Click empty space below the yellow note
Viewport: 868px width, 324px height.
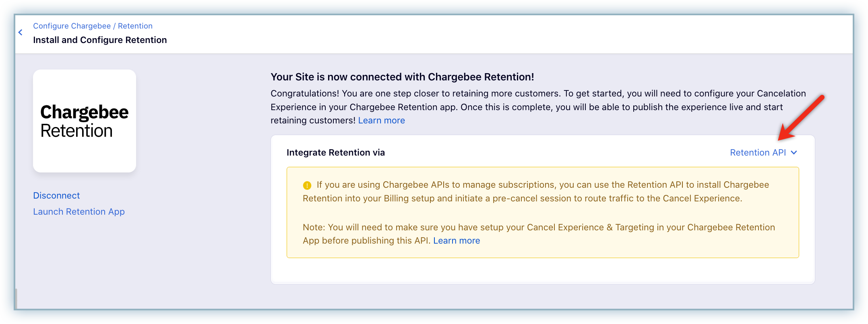543,271
